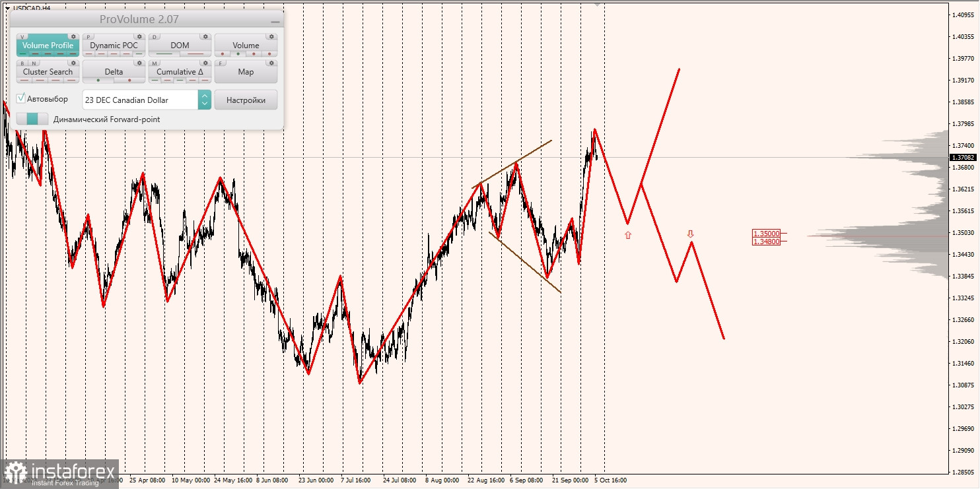Toggle the DOM indicator

(180, 46)
